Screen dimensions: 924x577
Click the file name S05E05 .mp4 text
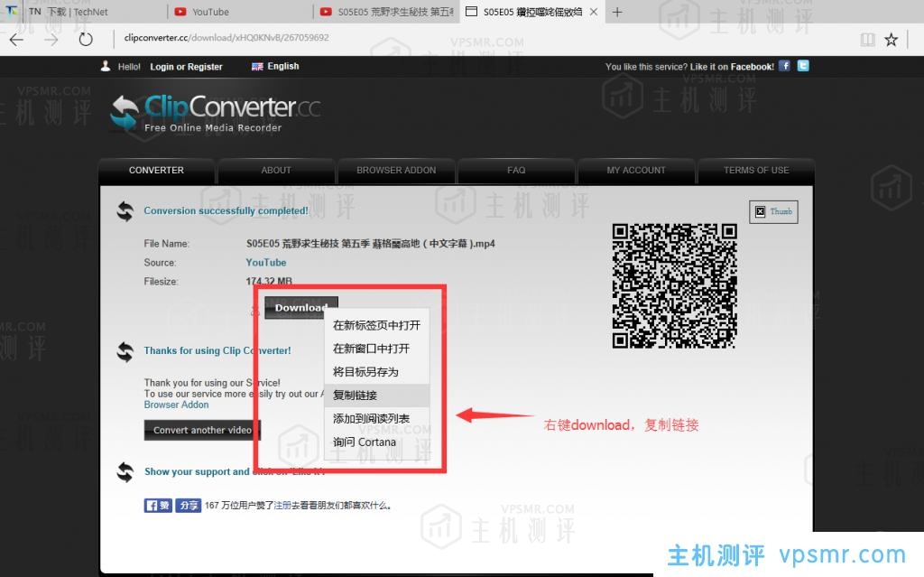(x=371, y=244)
